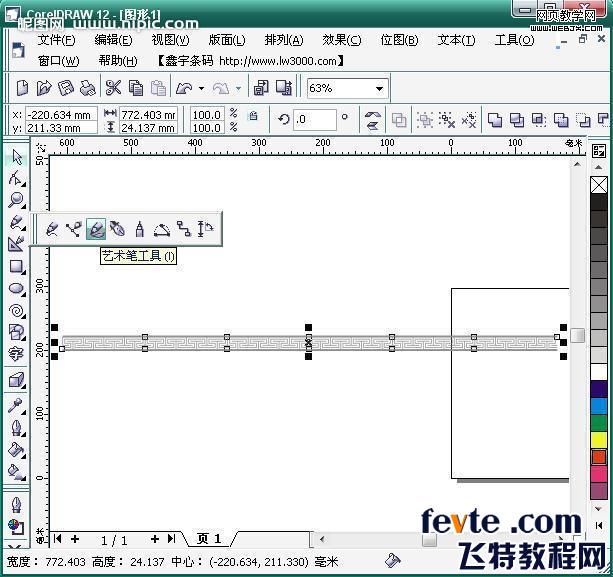Click the rotation angle field

click(x=315, y=119)
